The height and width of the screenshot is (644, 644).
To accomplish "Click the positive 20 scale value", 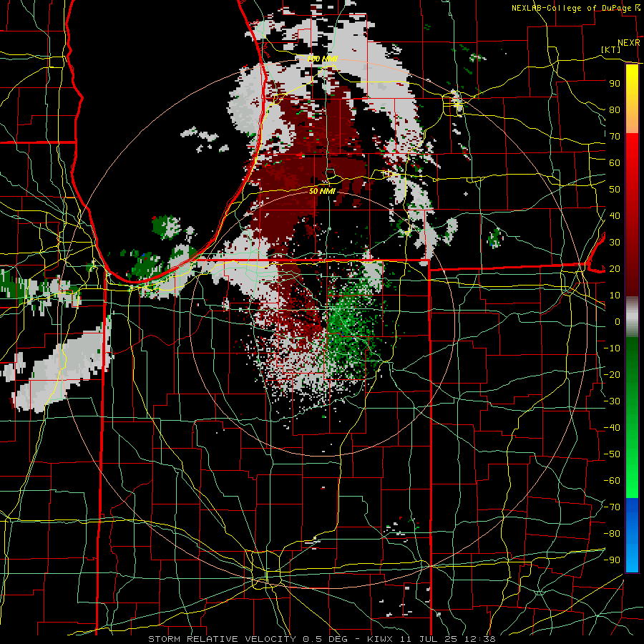I will tap(615, 268).
